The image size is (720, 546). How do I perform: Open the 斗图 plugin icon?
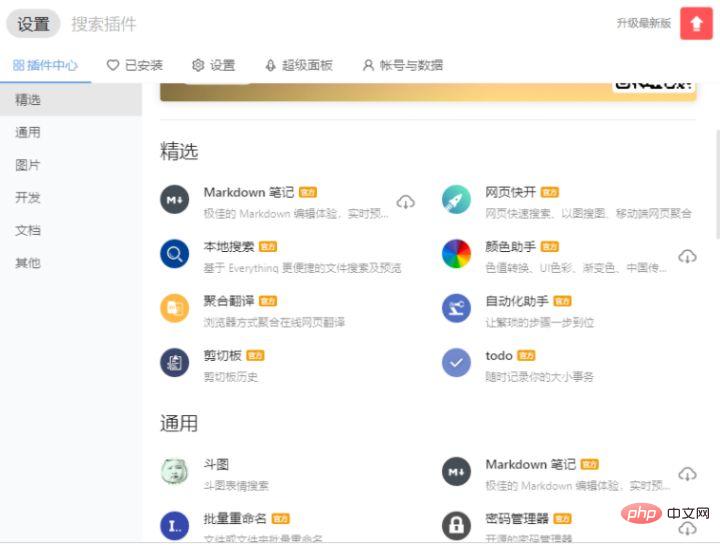[174, 472]
